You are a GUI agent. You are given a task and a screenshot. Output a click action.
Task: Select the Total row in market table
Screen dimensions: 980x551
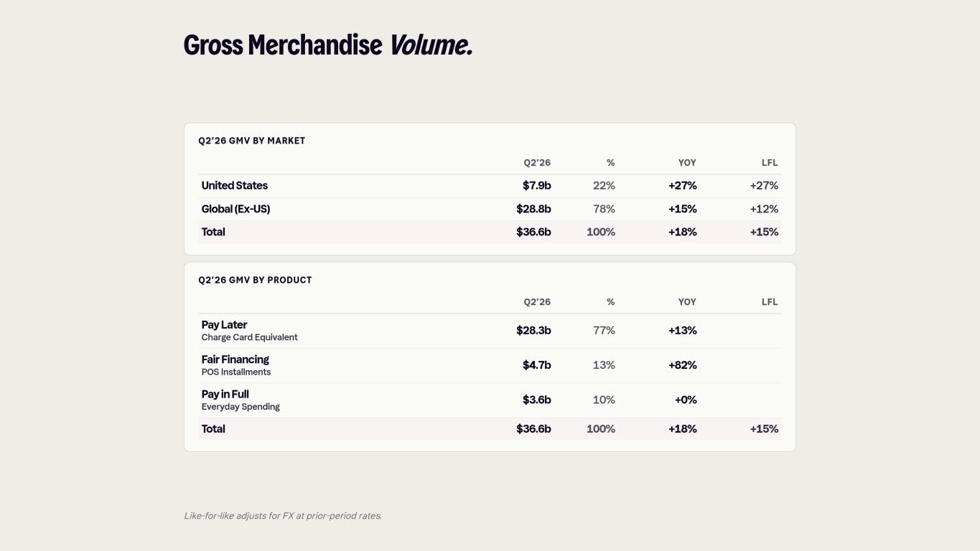(x=490, y=232)
